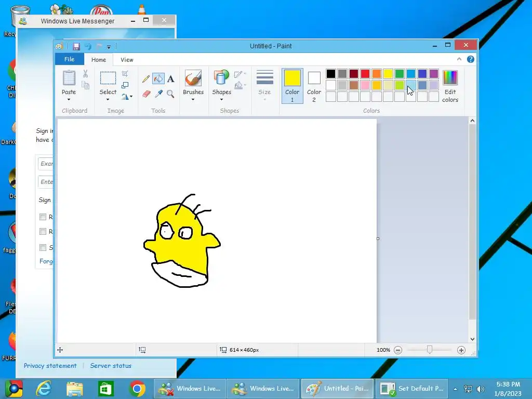Click the Redo arrow in quick access toolbar
The width and height of the screenshot is (532, 399).
[99, 46]
